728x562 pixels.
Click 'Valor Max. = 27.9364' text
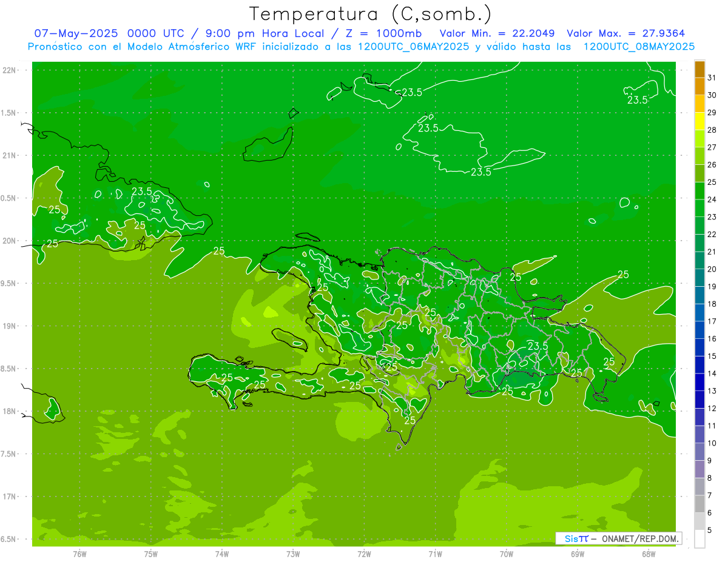coord(626,33)
